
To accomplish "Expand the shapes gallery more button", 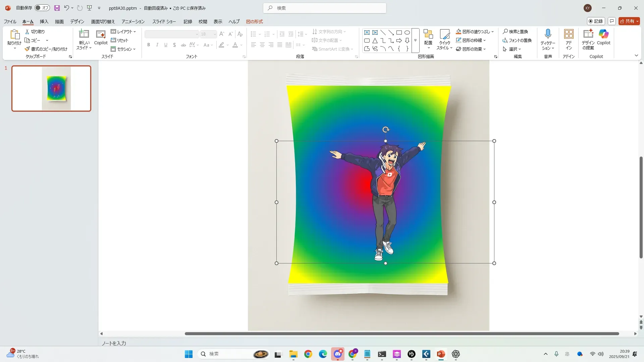I will (415, 41).
